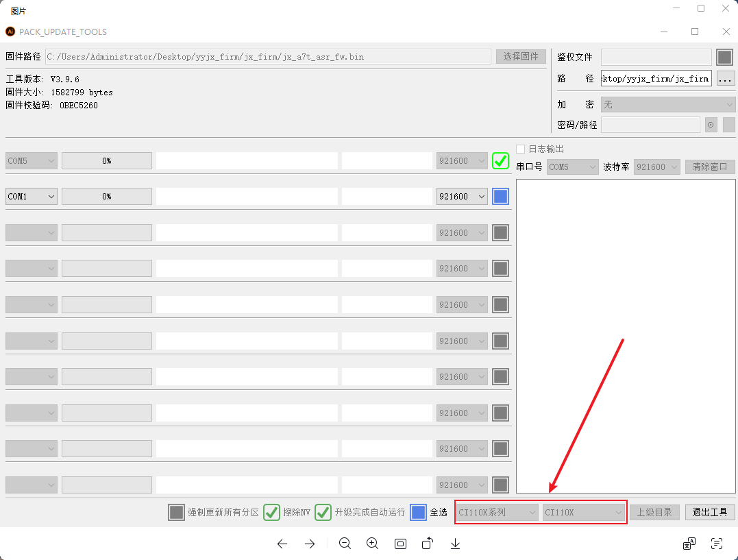
Task: Click the translate image icon at bottom right
Action: [x=689, y=544]
